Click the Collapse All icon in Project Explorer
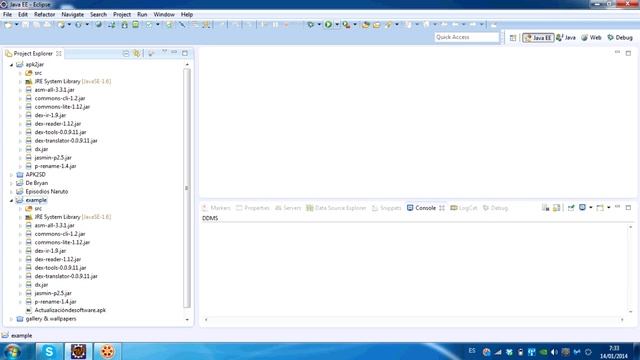 pyautogui.click(x=126, y=53)
